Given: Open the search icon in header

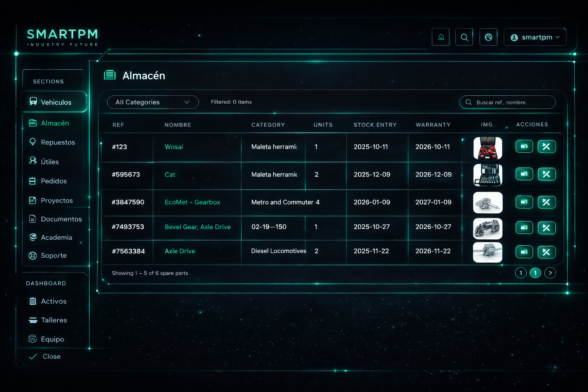Looking at the screenshot, I should tap(464, 37).
